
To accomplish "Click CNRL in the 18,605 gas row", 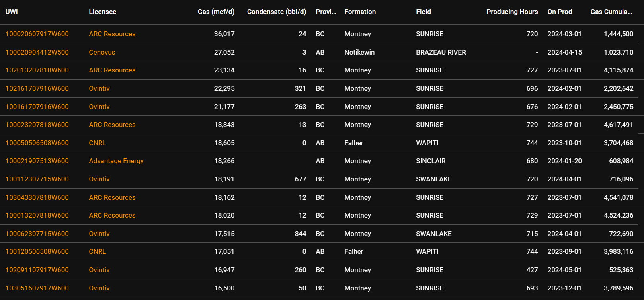I will [x=98, y=143].
